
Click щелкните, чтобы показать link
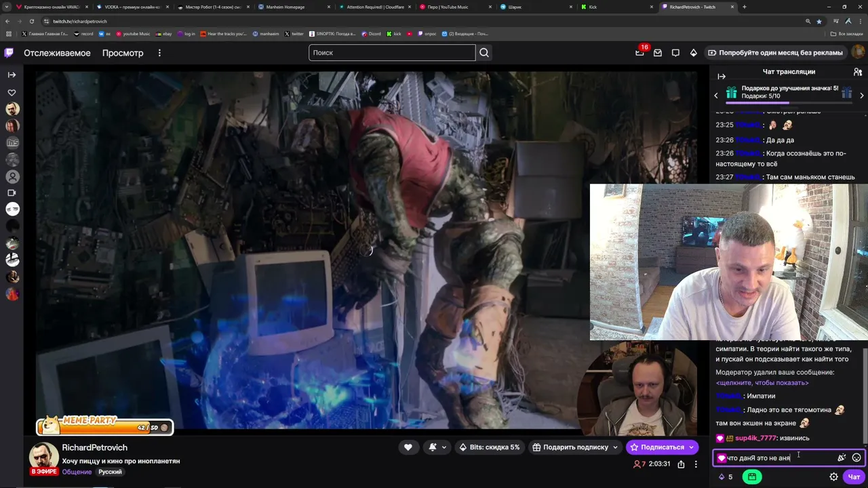[x=762, y=383]
